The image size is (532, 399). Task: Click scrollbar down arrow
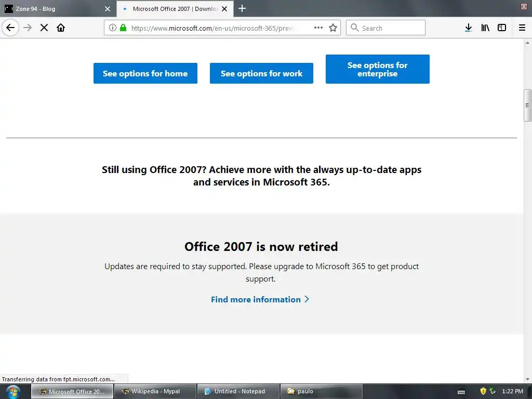(527, 379)
